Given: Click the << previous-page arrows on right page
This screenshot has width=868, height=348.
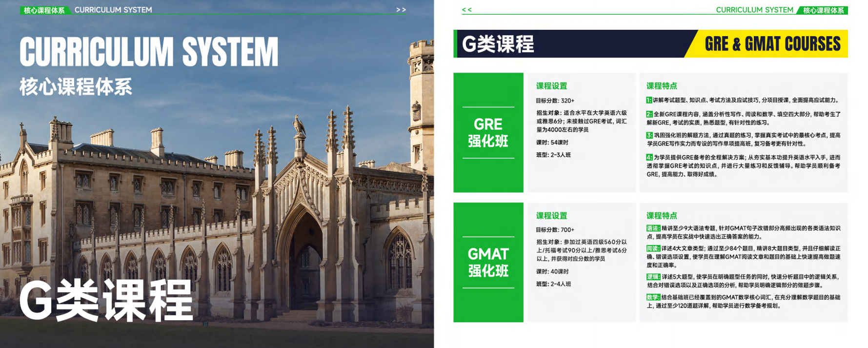Looking at the screenshot, I should pyautogui.click(x=467, y=10).
